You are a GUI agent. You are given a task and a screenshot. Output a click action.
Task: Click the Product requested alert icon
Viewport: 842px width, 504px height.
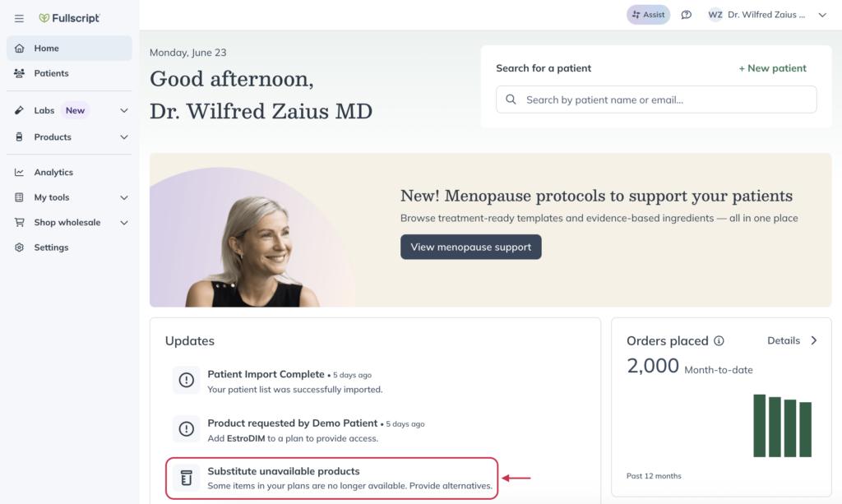click(187, 429)
